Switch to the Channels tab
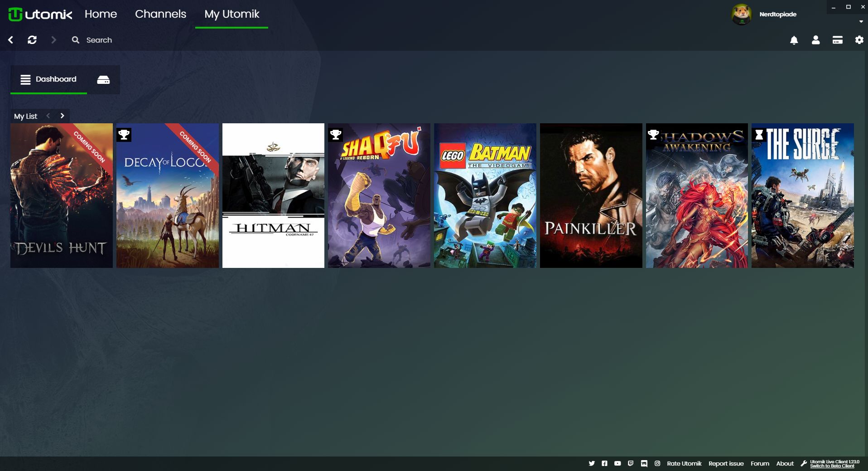 point(160,14)
